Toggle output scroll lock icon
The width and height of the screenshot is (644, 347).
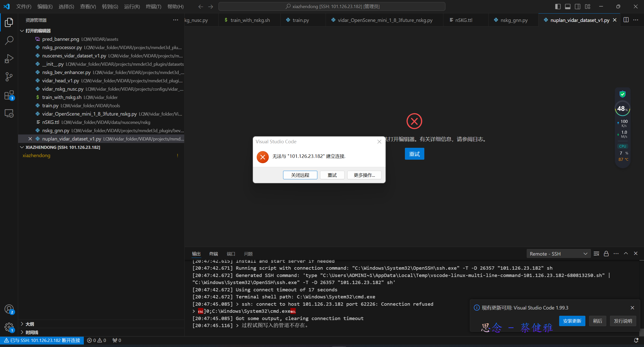(606, 254)
